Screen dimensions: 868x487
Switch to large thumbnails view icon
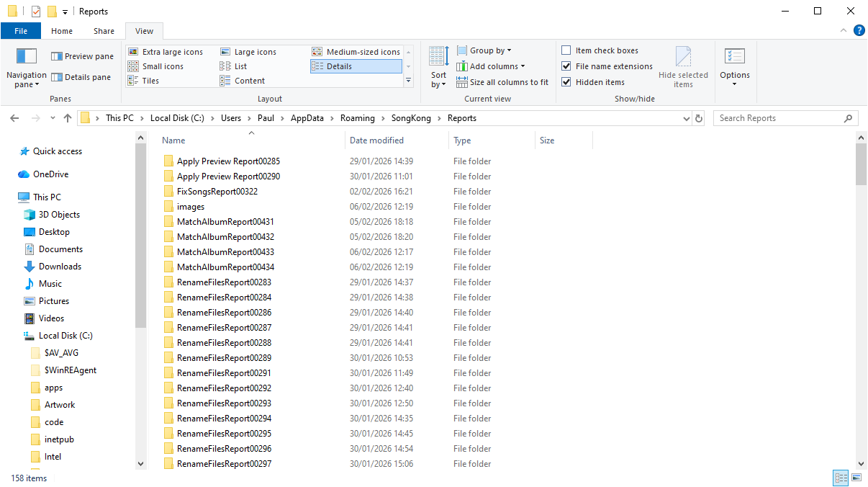(856, 478)
